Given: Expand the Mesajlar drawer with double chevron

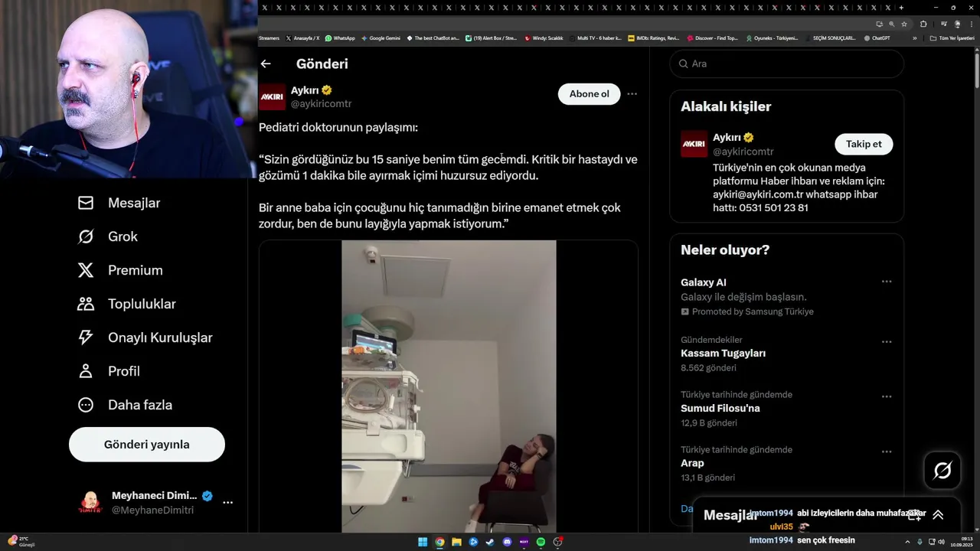Looking at the screenshot, I should click(x=938, y=515).
